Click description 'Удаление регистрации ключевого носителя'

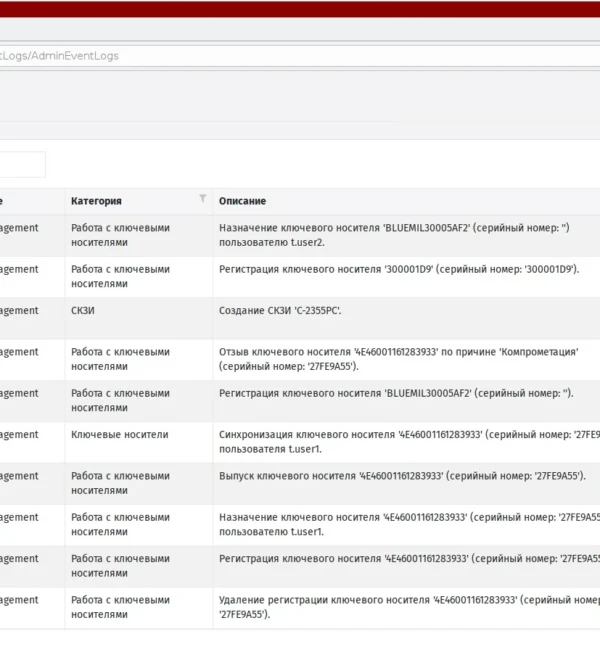[409, 607]
